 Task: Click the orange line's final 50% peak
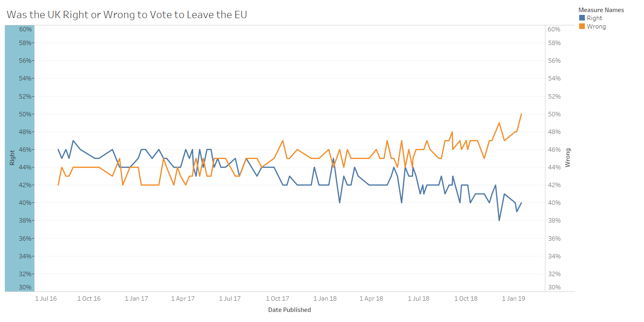522,114
